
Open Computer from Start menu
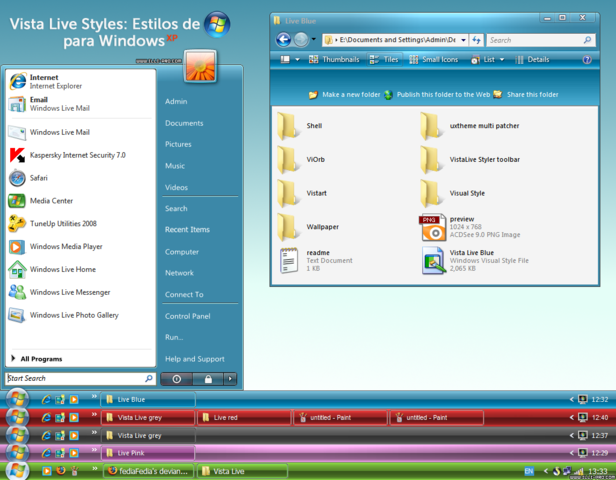click(x=182, y=252)
